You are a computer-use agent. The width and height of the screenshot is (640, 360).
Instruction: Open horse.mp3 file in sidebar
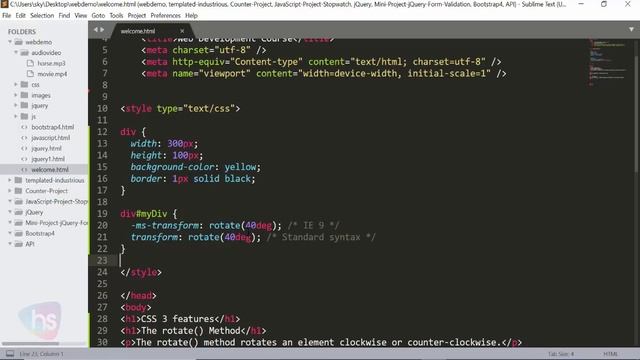51,63
